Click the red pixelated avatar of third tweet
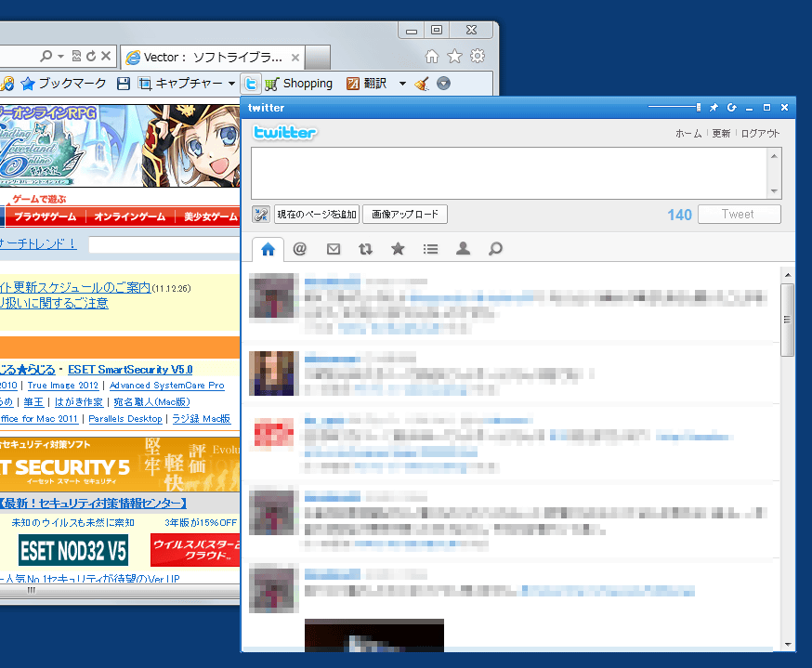The width and height of the screenshot is (812, 668). (x=274, y=434)
